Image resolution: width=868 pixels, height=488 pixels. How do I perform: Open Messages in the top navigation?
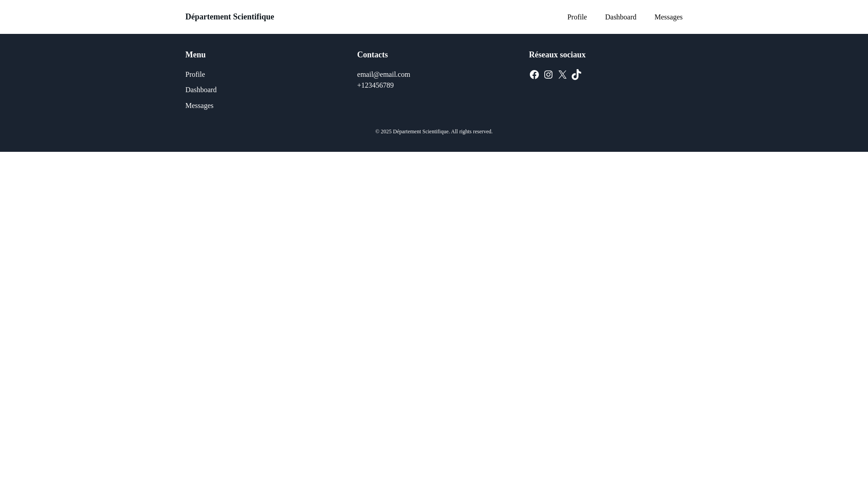[x=668, y=17]
